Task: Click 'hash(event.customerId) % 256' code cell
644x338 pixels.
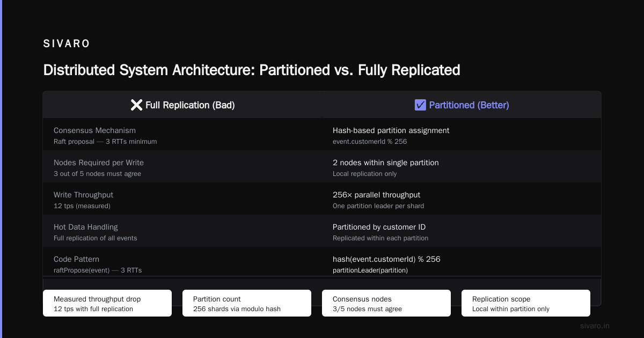Action: pos(386,259)
